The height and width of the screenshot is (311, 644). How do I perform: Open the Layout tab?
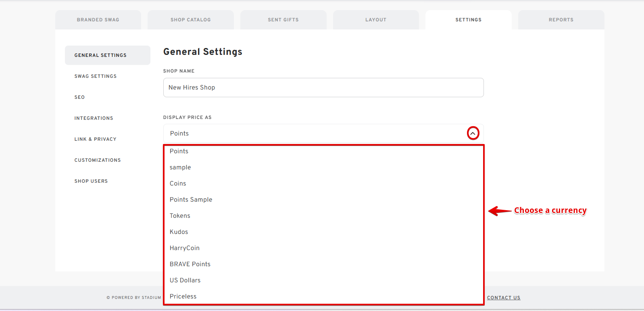pyautogui.click(x=376, y=20)
